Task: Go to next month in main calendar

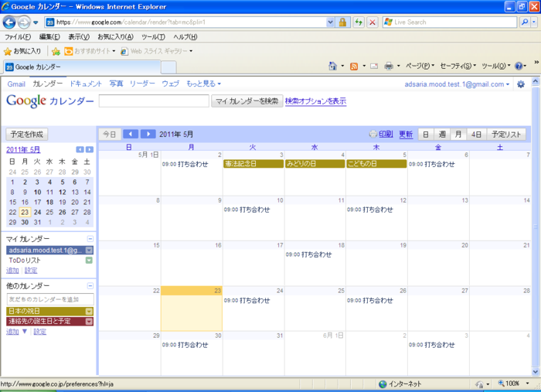Action: coord(148,134)
